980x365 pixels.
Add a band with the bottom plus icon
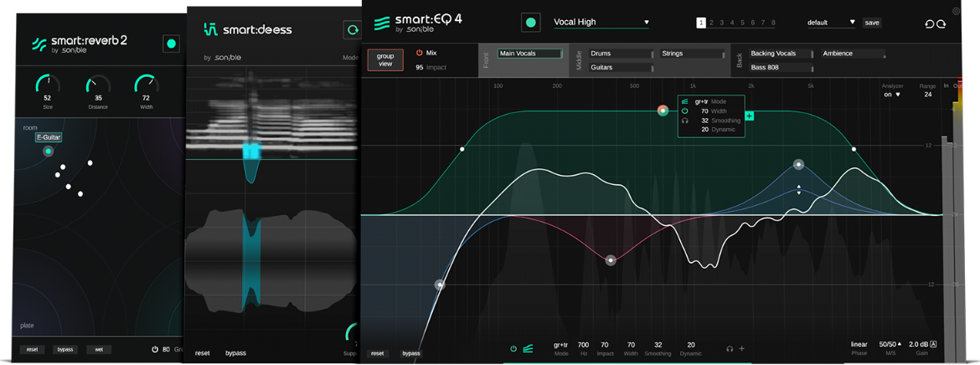tap(741, 348)
